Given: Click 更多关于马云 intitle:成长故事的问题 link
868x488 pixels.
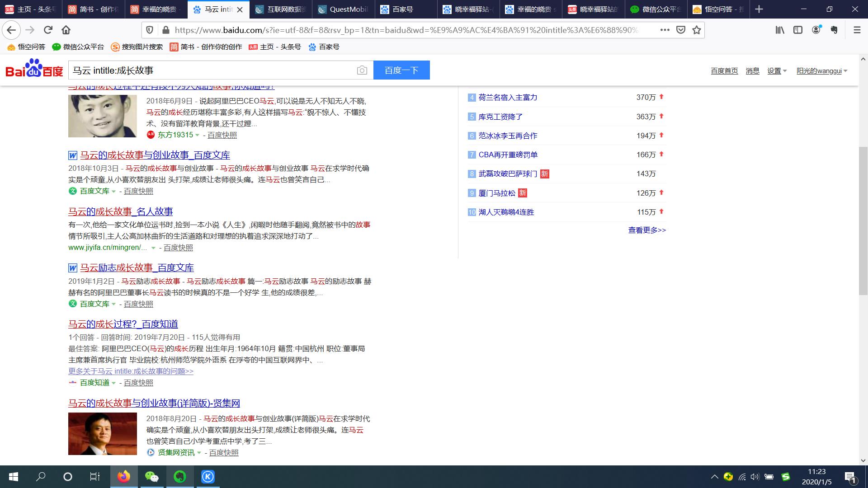Looking at the screenshot, I should [x=131, y=371].
